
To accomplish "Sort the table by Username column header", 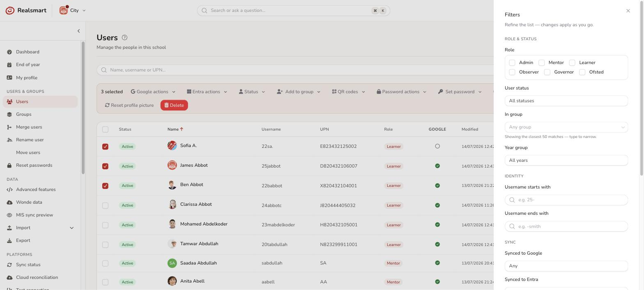I will point(271,129).
